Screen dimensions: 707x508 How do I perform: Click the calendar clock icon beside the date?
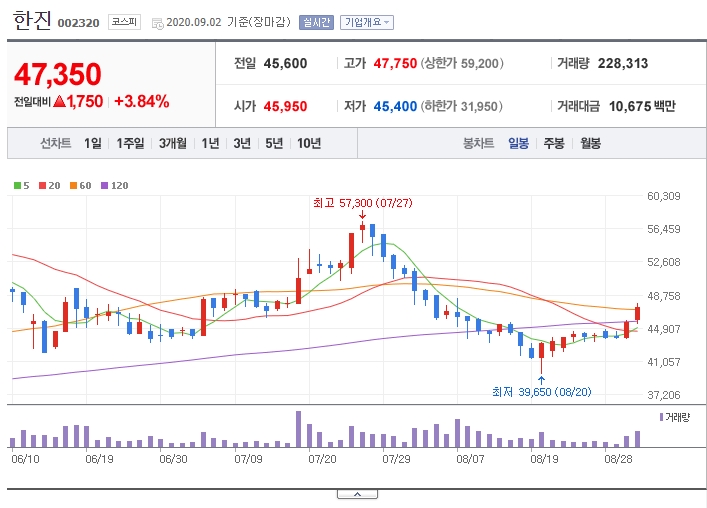coord(157,23)
